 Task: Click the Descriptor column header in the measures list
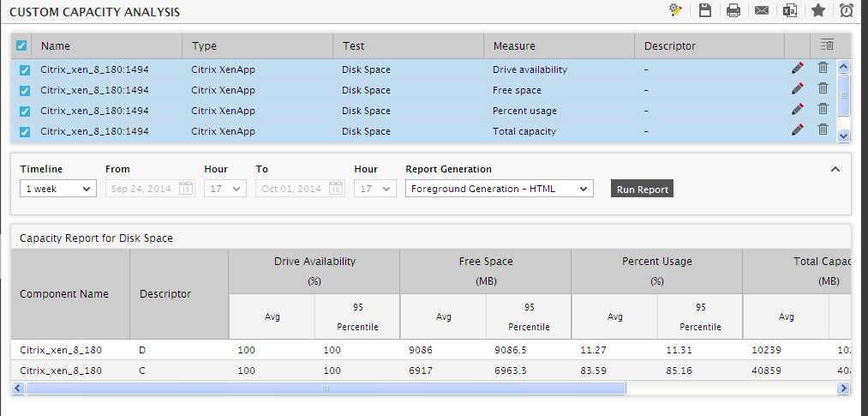pos(709,46)
